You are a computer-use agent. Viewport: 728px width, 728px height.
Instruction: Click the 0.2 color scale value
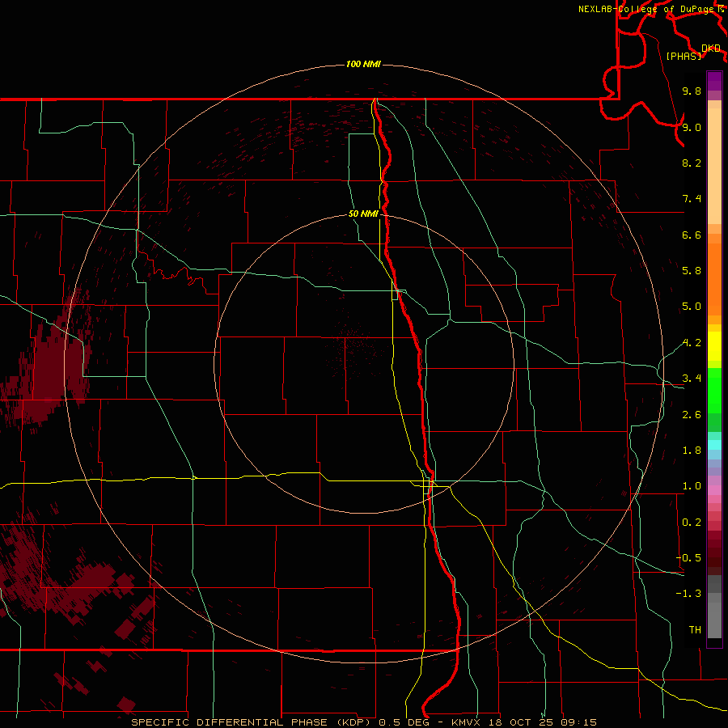[692, 523]
